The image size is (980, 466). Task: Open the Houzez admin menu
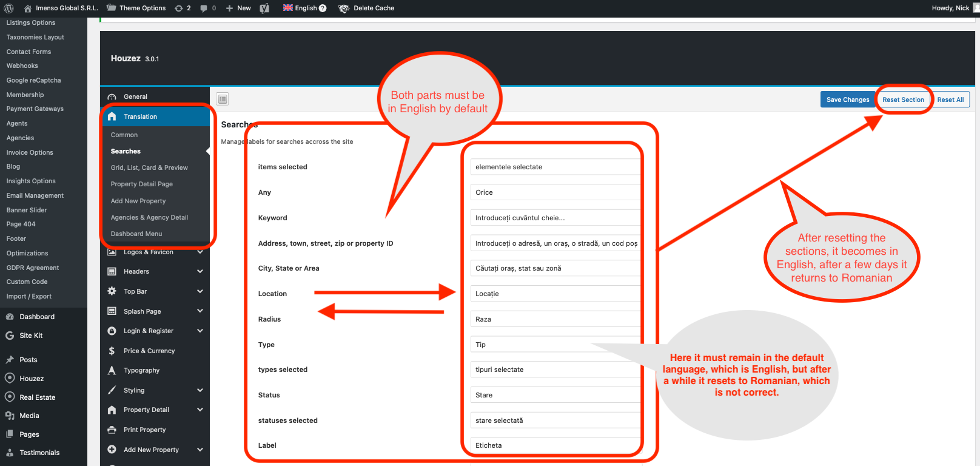(32, 379)
